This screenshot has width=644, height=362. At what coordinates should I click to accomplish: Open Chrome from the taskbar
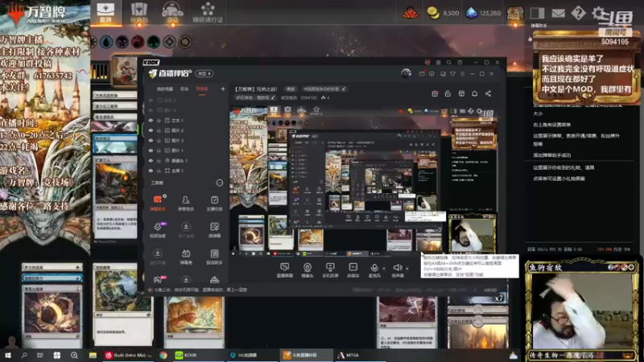(163, 355)
